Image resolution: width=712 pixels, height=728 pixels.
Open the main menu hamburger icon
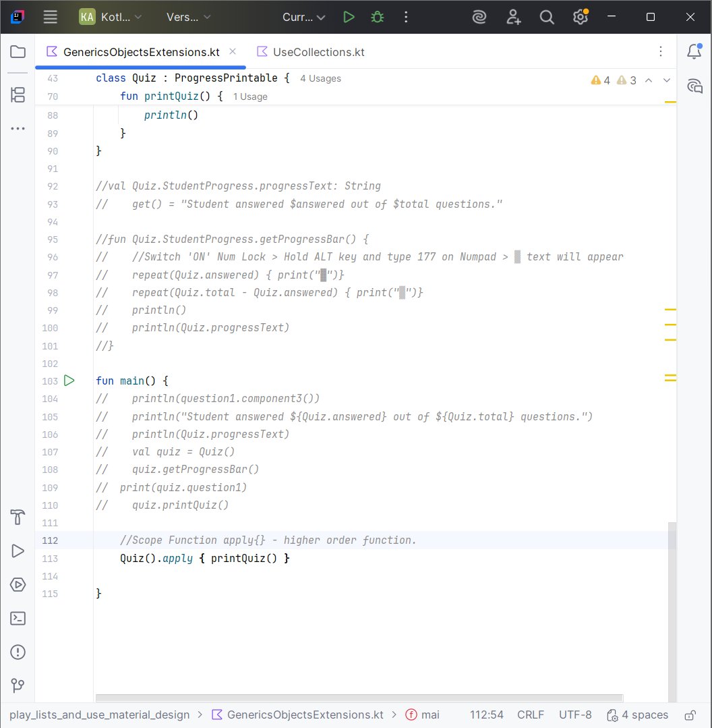click(x=50, y=18)
